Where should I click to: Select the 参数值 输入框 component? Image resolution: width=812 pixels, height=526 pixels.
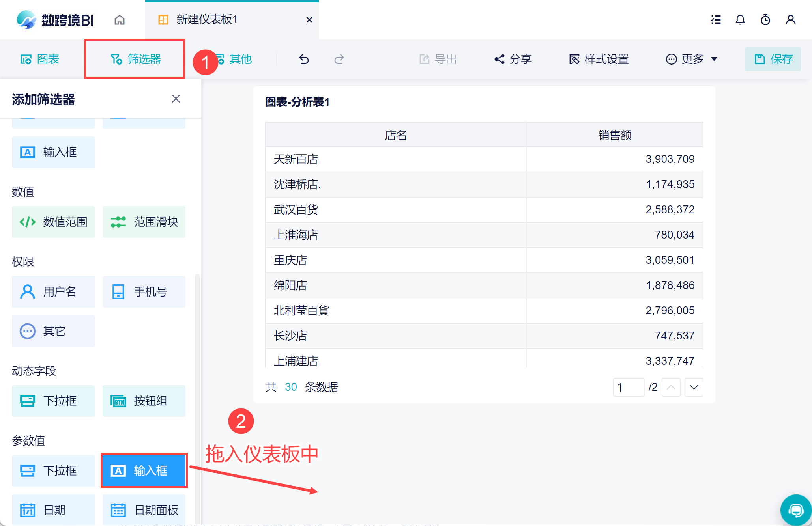[144, 471]
